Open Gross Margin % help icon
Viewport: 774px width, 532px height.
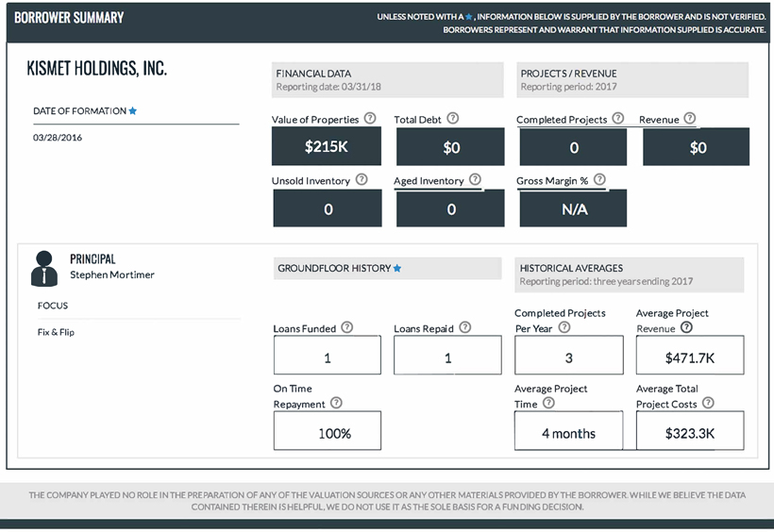click(598, 179)
